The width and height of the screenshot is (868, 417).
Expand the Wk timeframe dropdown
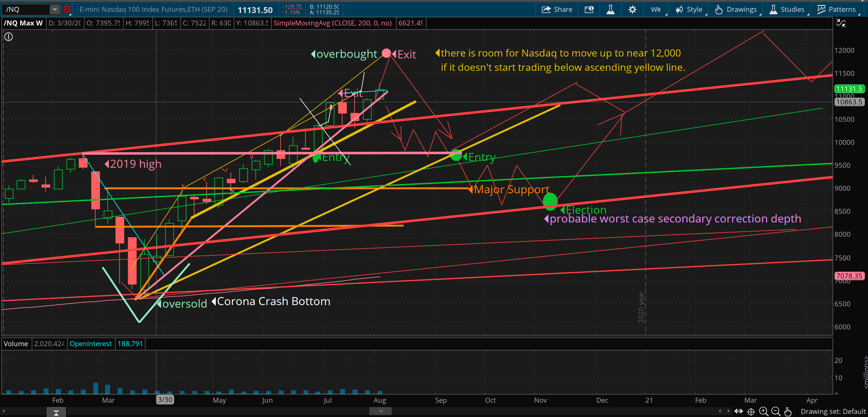[x=656, y=9]
